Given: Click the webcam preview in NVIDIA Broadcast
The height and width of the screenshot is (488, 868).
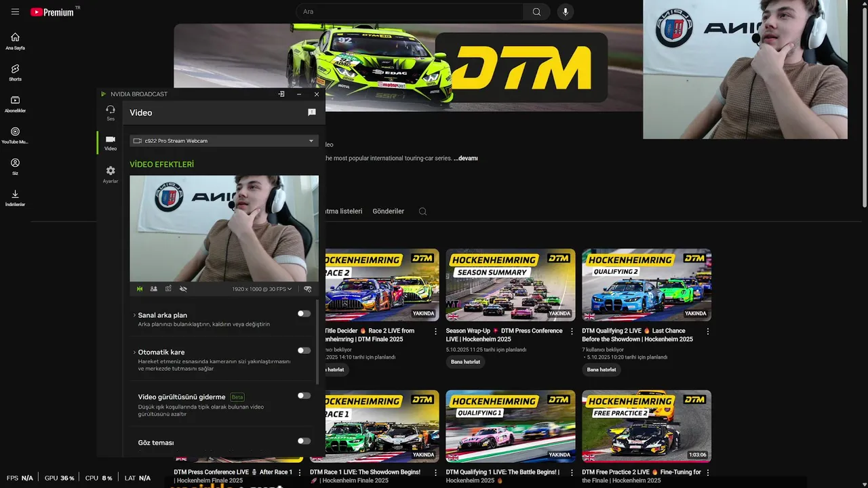Looking at the screenshot, I should (224, 228).
